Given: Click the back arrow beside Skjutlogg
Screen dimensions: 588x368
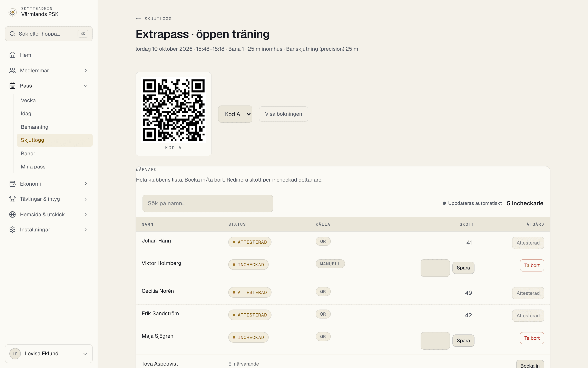Looking at the screenshot, I should 138,19.
